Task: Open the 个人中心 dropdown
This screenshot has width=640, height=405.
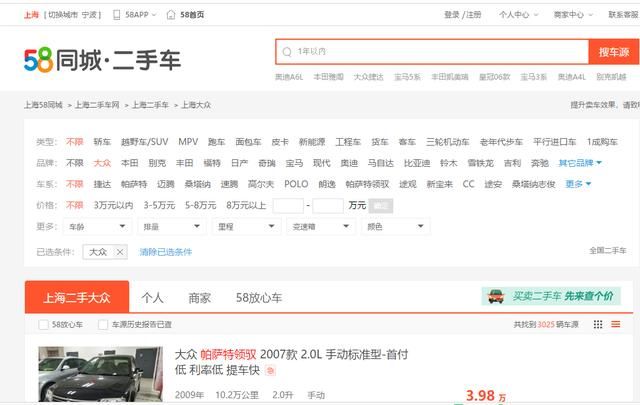Action: (518, 15)
